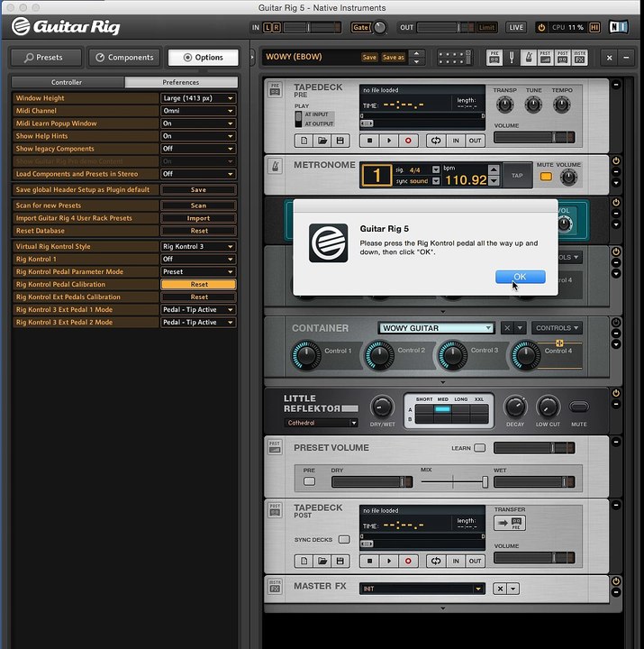Open Rig Kontrol Pedal Parameter Mode dropdown

coord(198,271)
